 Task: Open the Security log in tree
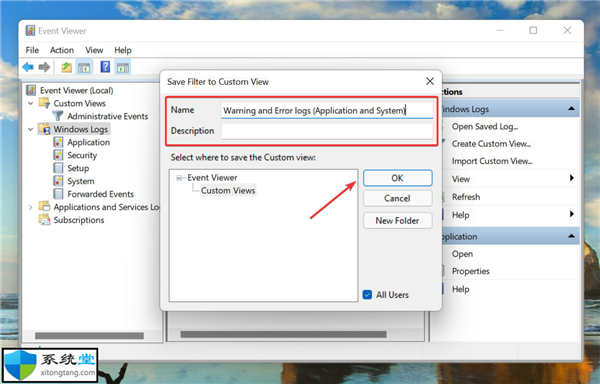[82, 155]
